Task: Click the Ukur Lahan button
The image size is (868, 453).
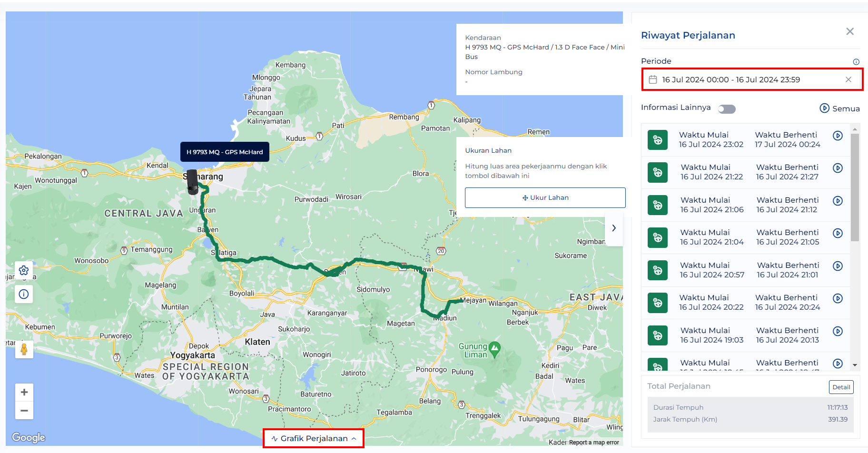Action: point(545,197)
